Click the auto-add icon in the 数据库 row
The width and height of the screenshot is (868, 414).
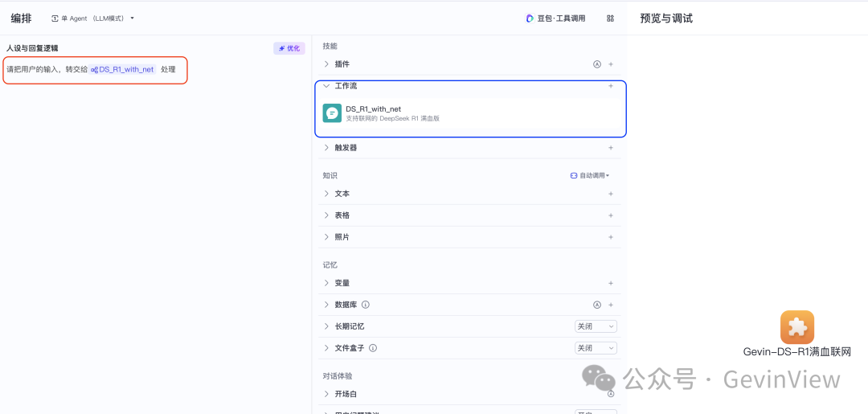coord(596,305)
